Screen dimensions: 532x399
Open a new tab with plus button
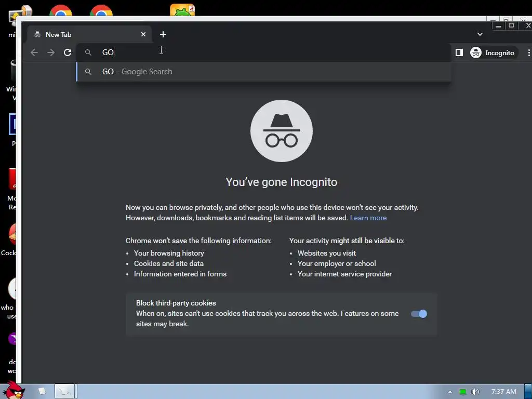(x=163, y=34)
